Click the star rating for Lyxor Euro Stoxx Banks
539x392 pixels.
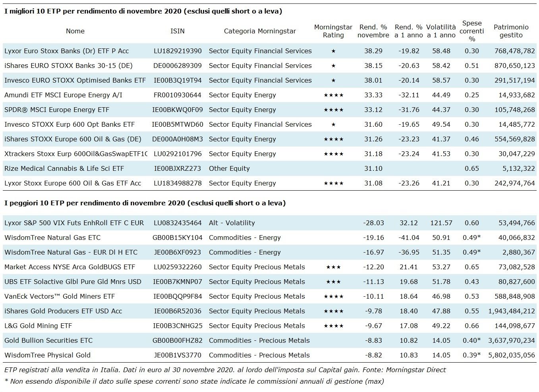(x=333, y=51)
